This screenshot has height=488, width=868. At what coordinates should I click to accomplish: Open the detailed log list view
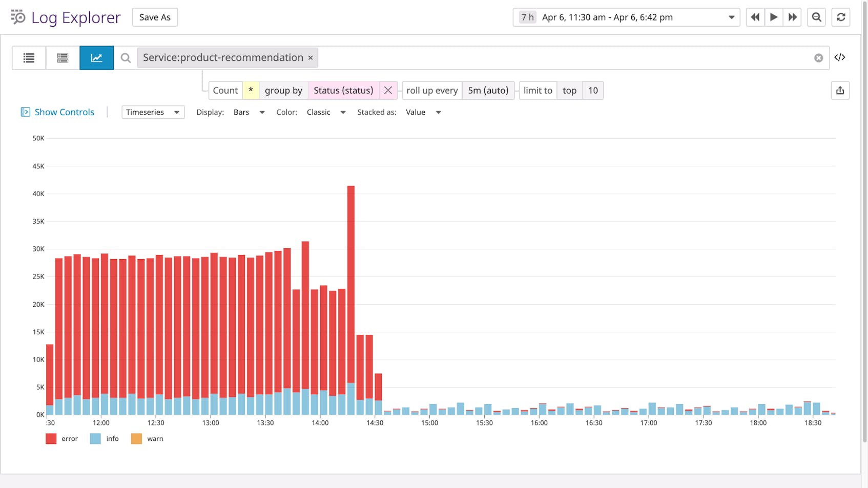click(x=29, y=57)
